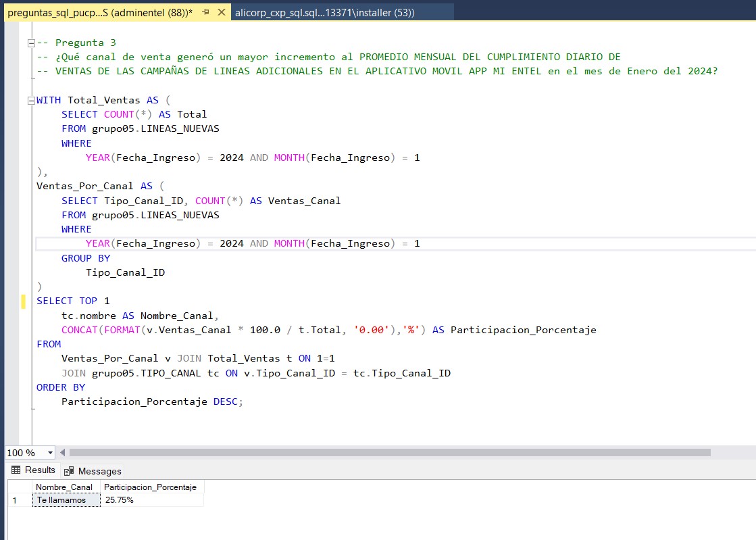This screenshot has height=540, width=756.
Task: Click the Messages tab icon
Action: tap(69, 471)
